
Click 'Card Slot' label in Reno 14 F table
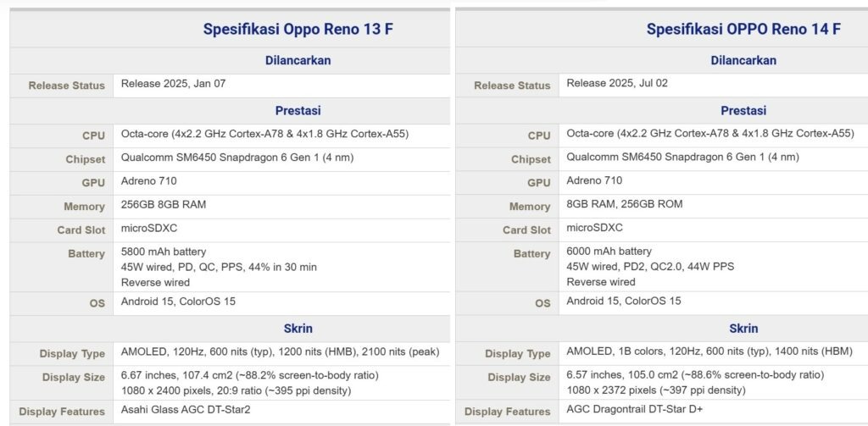click(526, 230)
